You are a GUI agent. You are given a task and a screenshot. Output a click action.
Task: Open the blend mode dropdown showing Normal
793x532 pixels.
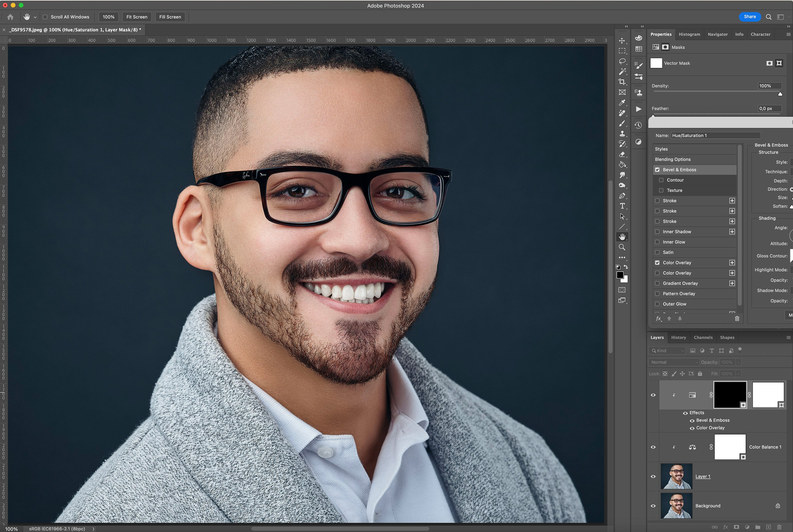[x=673, y=362]
